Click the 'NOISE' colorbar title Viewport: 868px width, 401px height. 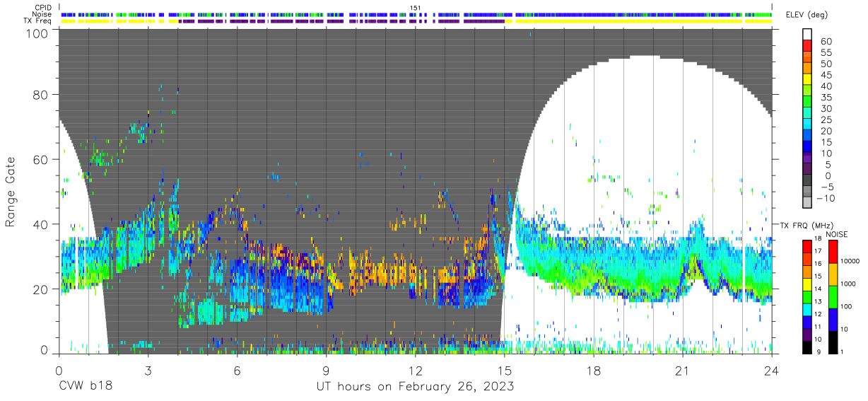point(837,233)
